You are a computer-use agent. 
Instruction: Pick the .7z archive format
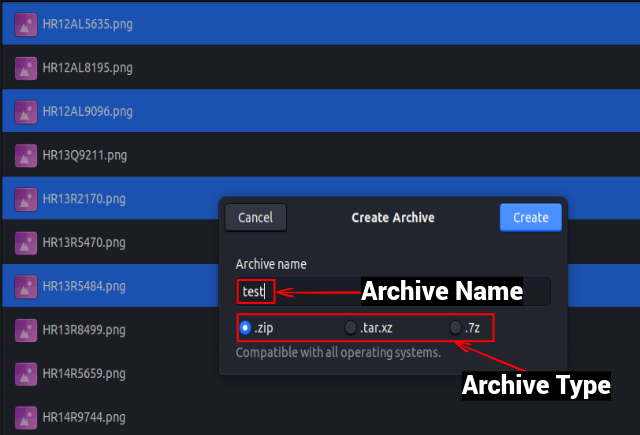pyautogui.click(x=456, y=327)
